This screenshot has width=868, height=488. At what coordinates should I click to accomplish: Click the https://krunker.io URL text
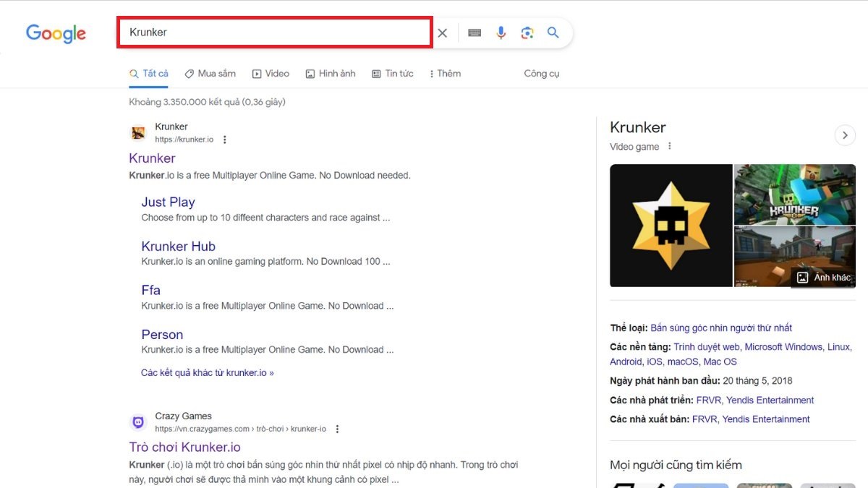(x=184, y=140)
